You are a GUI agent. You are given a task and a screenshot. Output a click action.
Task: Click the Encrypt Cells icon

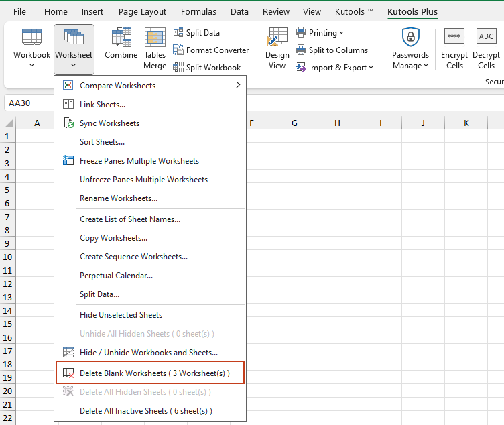point(454,38)
